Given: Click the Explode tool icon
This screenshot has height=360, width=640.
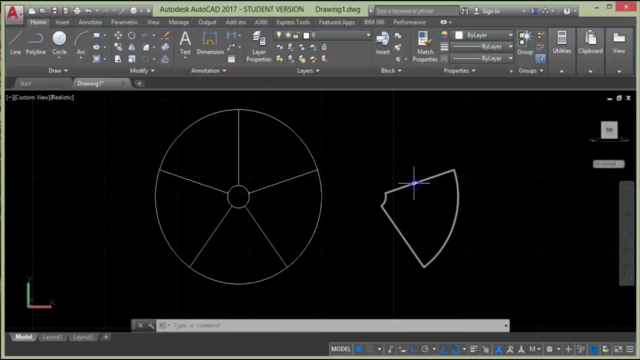Looking at the screenshot, I should pyautogui.click(x=165, y=47).
